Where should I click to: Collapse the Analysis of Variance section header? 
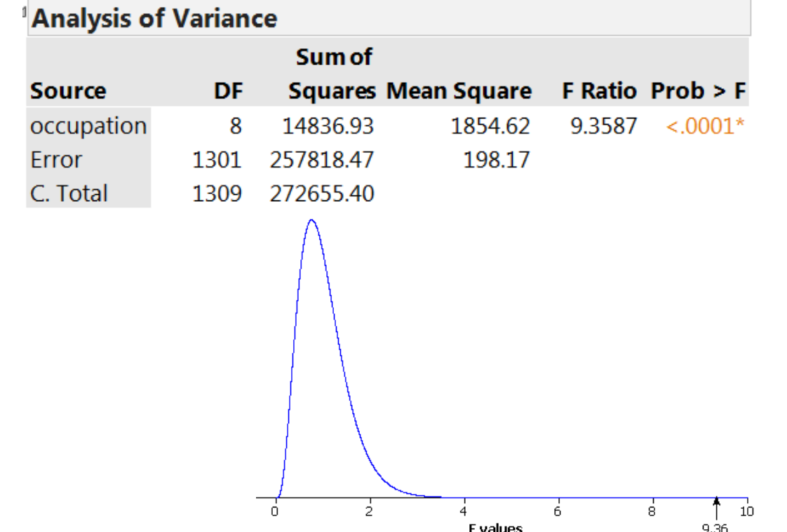point(154,18)
